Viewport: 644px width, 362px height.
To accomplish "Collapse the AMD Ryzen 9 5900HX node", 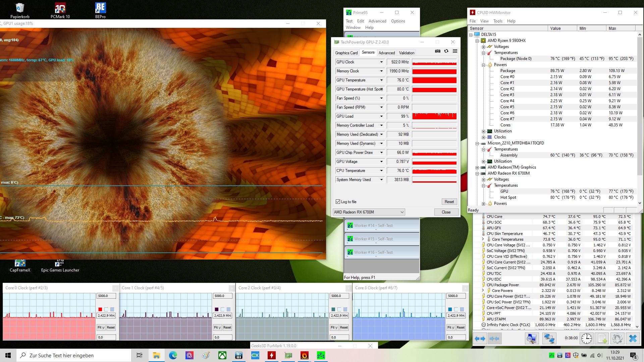I will pyautogui.click(x=477, y=41).
